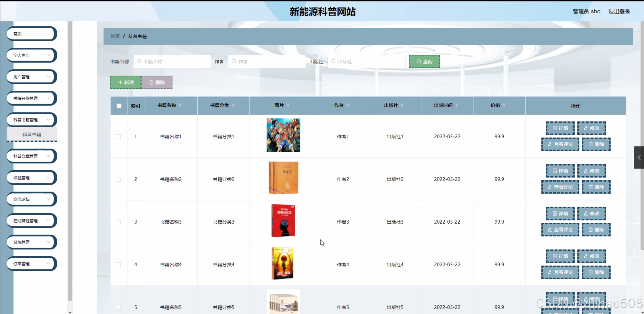The height and width of the screenshot is (314, 644).
Task: Open 查看评论 for book row 3
Action: point(560,230)
